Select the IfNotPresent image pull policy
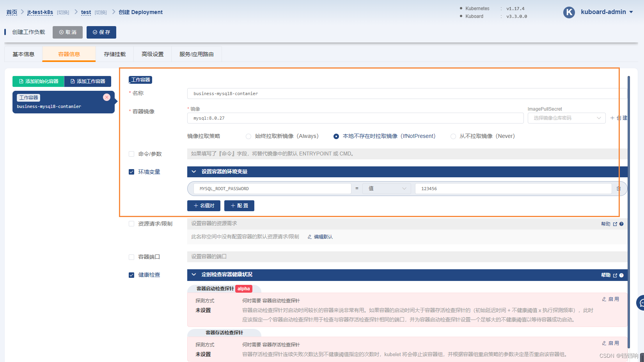644x362 pixels. 336,136
